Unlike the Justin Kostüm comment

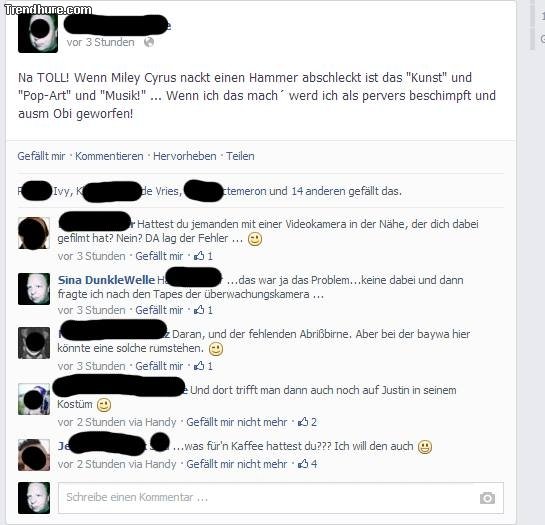pyautogui.click(x=237, y=422)
